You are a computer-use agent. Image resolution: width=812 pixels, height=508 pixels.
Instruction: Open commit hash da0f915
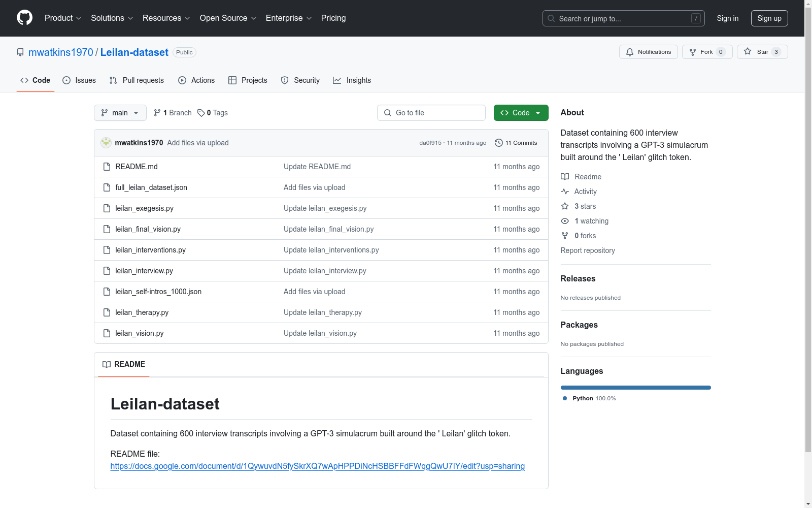point(430,143)
